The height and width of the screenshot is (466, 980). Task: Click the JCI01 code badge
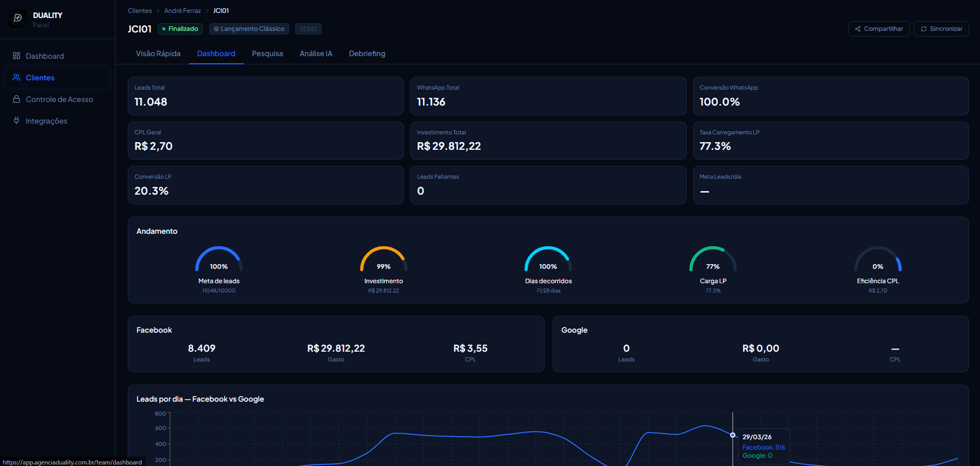tap(308, 29)
